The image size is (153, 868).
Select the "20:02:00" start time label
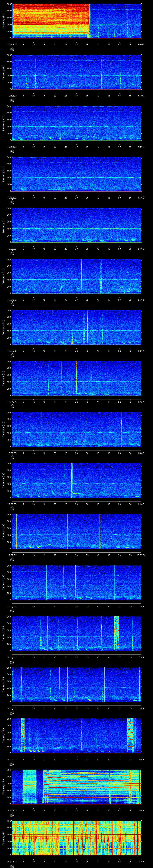[x=12, y=708]
